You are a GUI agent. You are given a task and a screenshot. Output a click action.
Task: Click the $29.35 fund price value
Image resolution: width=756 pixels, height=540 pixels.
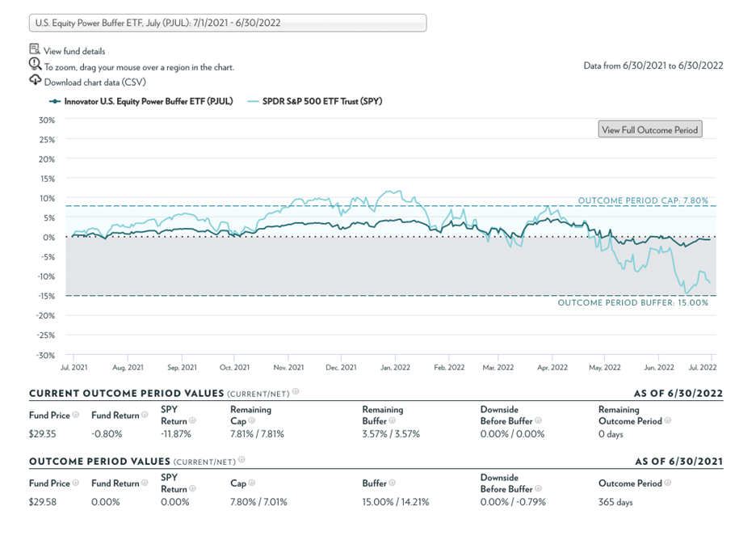pos(43,434)
